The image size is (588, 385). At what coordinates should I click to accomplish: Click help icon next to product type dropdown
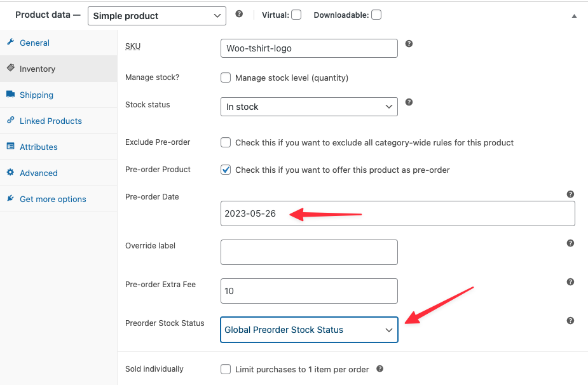click(x=239, y=13)
